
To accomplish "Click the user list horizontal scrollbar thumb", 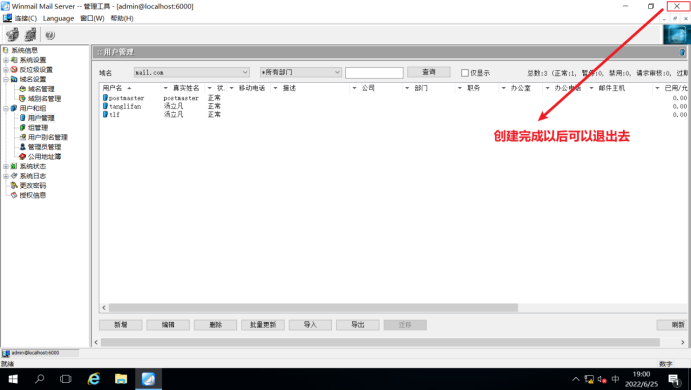I will [313, 308].
